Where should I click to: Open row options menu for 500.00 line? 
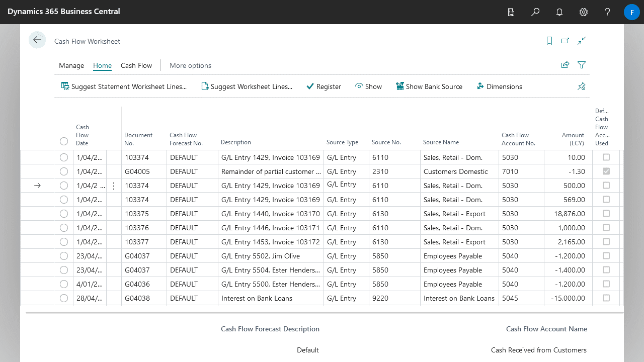click(114, 186)
